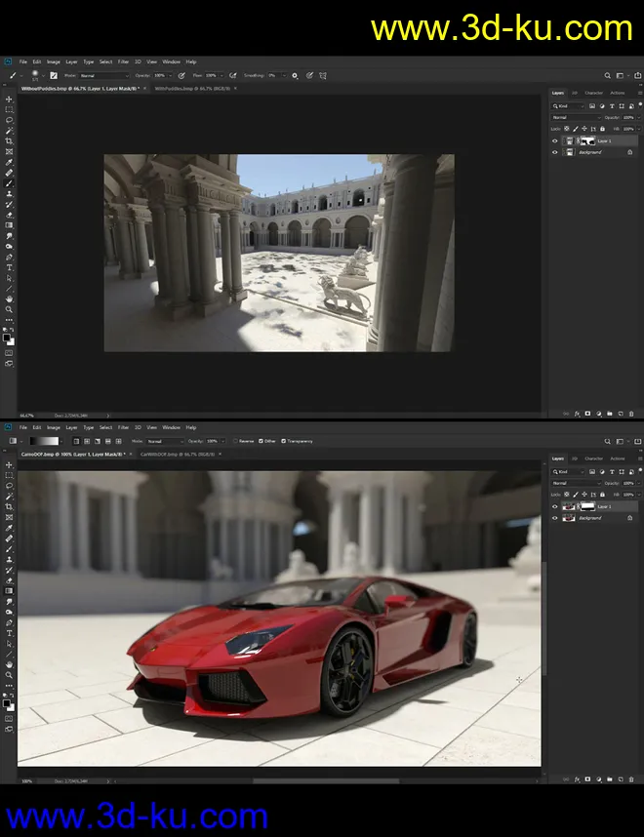Pick the Type tool in the upper window
Screen dimensions: 644x837
point(10,267)
